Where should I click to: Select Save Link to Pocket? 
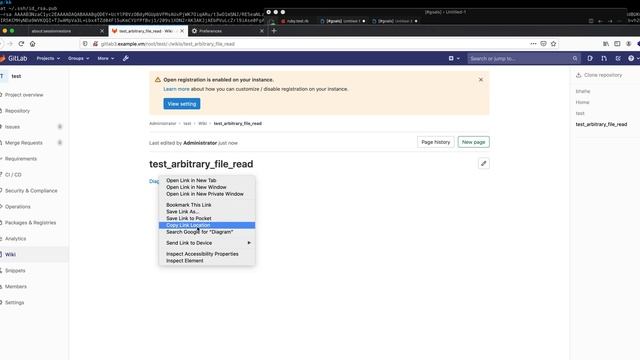click(207, 218)
